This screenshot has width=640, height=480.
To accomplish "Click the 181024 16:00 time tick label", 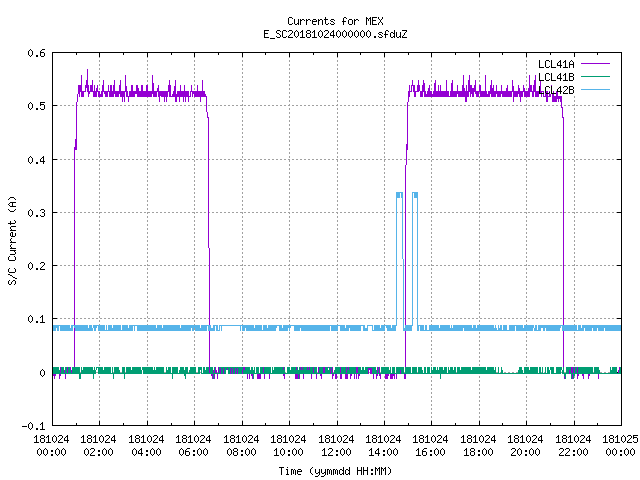I will pos(431,446).
